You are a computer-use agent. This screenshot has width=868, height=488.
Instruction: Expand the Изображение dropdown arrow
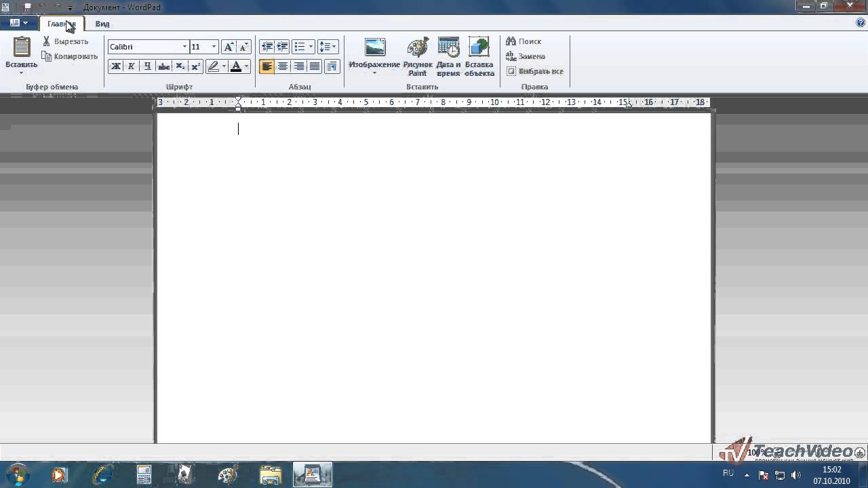pyautogui.click(x=374, y=73)
